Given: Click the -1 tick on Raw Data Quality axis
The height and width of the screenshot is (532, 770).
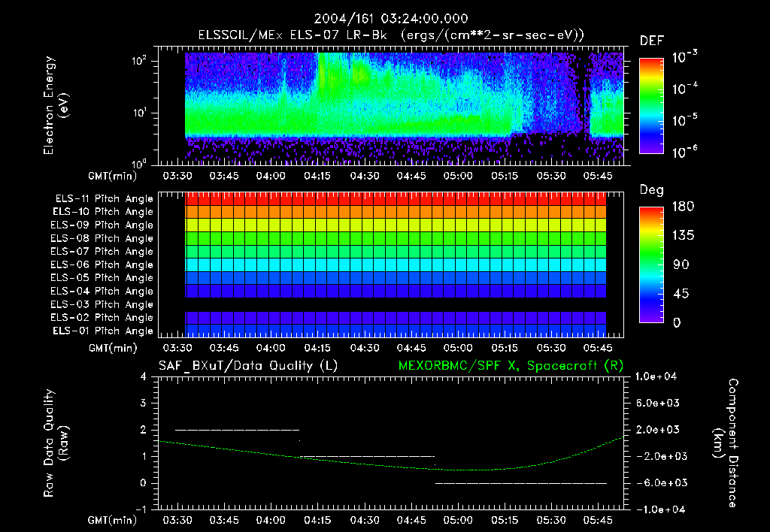Looking at the screenshot, I should (141, 509).
